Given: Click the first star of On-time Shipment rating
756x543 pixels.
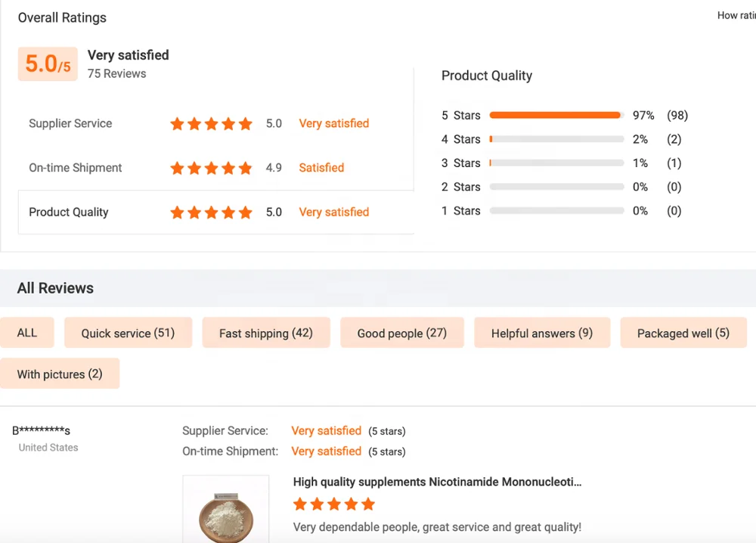Looking at the screenshot, I should click(177, 168).
